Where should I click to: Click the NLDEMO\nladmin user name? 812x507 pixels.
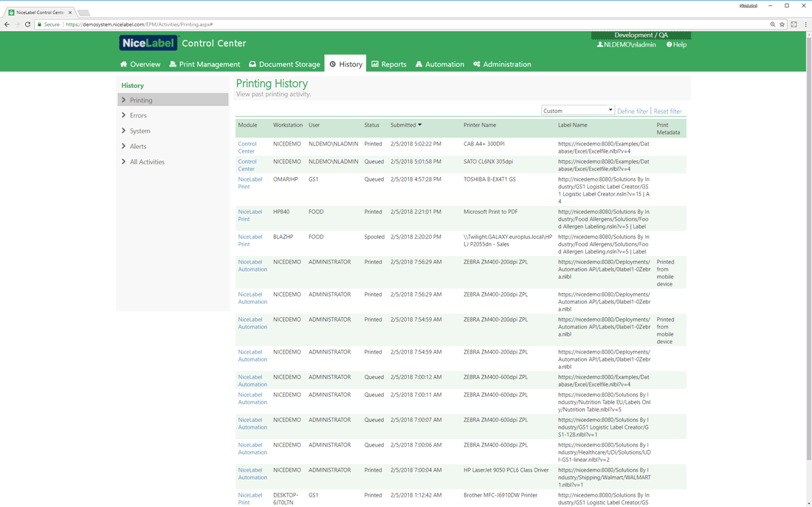pos(630,44)
